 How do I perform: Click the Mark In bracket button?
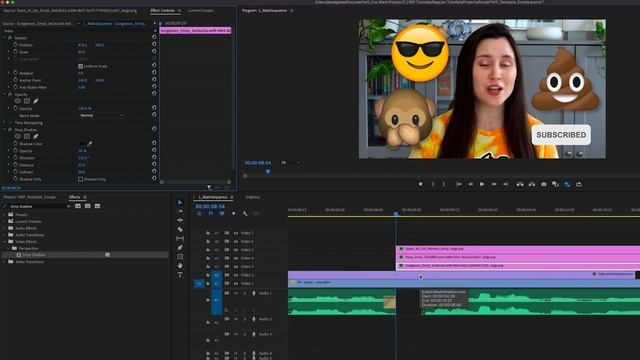433,184
